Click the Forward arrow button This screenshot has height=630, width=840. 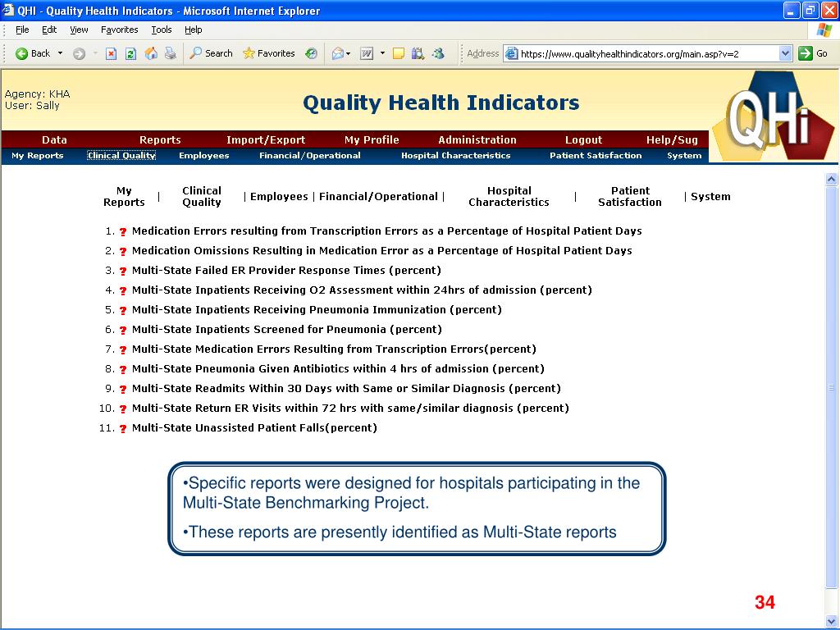[x=79, y=53]
